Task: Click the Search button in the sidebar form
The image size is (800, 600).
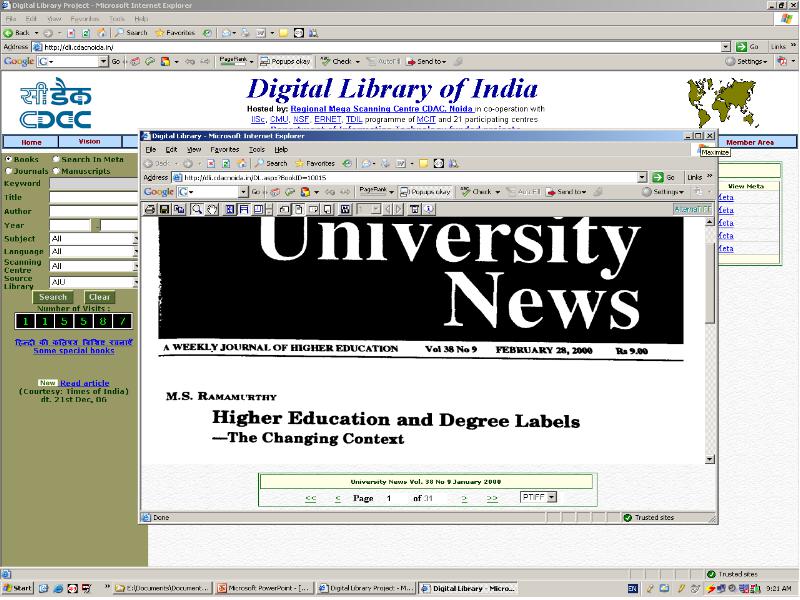Action: pos(53,297)
